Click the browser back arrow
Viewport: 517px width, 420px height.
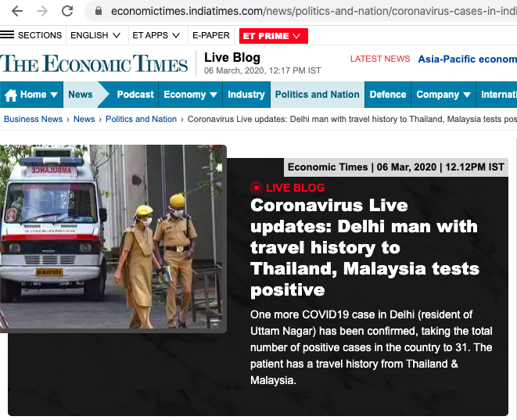coord(16,11)
